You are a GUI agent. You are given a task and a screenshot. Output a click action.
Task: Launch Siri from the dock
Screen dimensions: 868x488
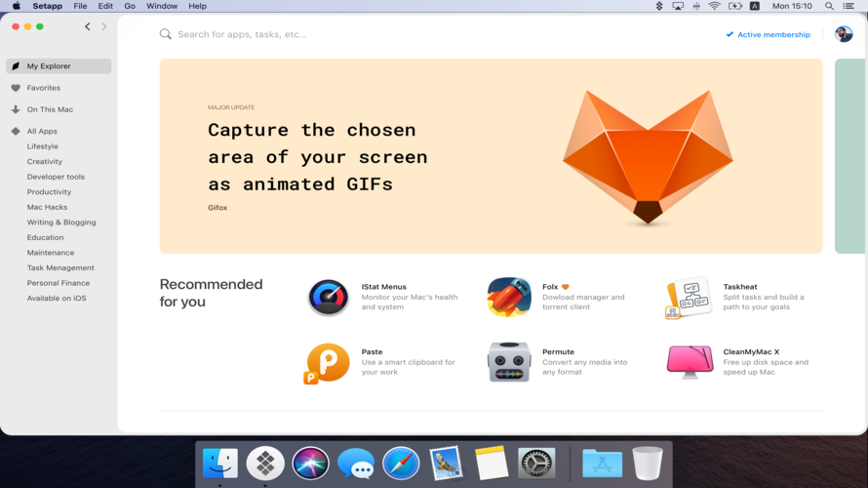pyautogui.click(x=310, y=463)
